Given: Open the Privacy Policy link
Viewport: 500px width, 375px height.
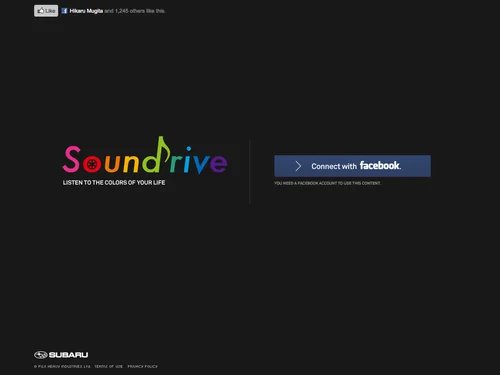Looking at the screenshot, I should (143, 366).
